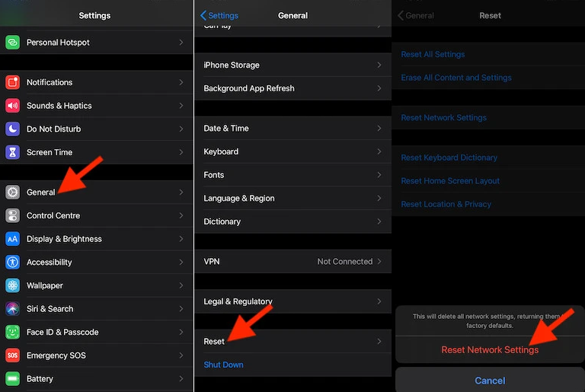
Task: Tap the blue Shut Down link
Action: click(223, 365)
